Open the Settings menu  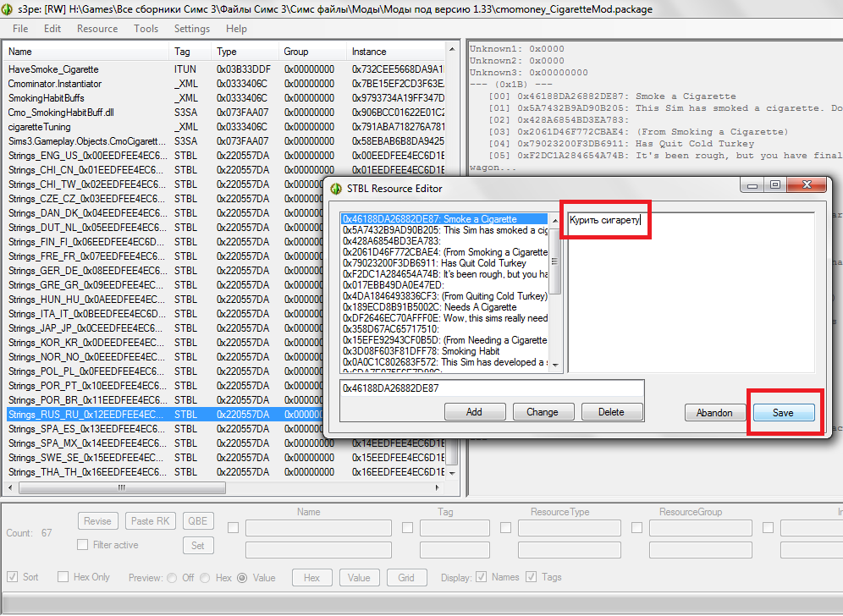[x=191, y=29]
